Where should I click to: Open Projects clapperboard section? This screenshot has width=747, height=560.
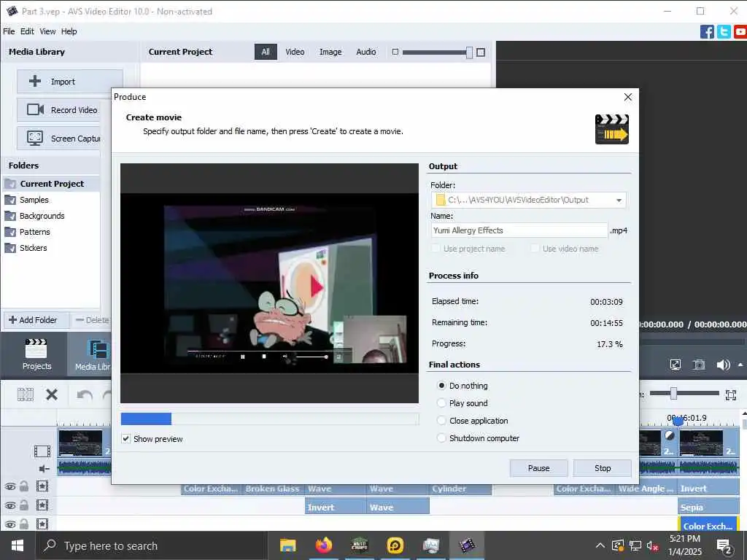point(36,354)
